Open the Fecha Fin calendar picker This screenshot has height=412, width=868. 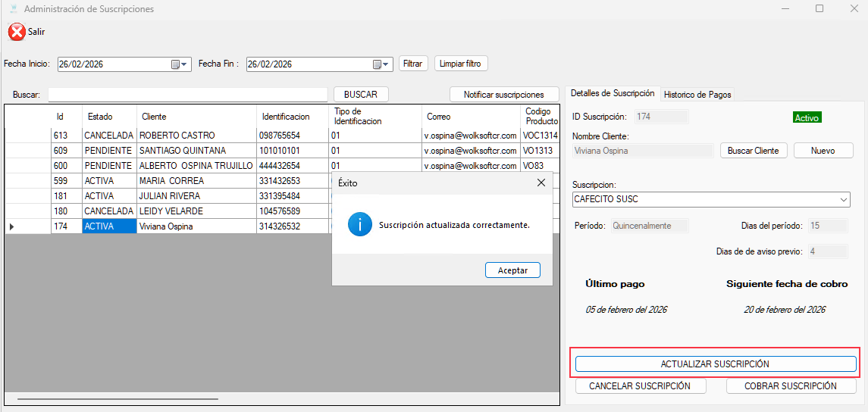(x=377, y=64)
